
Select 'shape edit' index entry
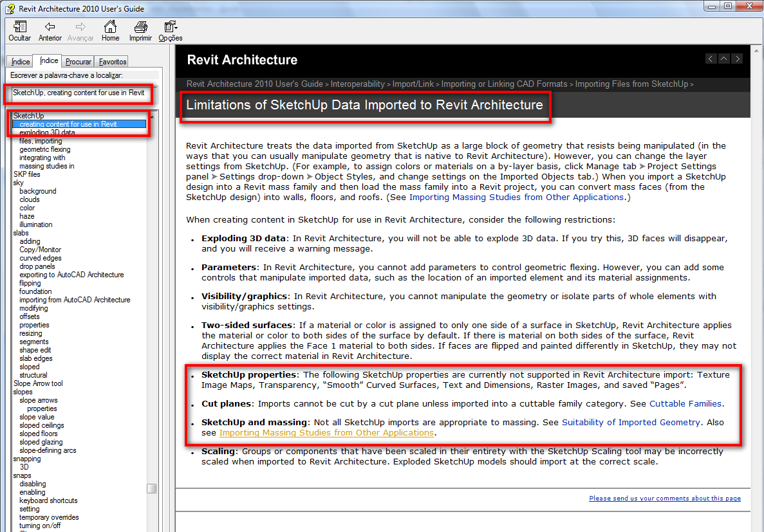click(35, 350)
